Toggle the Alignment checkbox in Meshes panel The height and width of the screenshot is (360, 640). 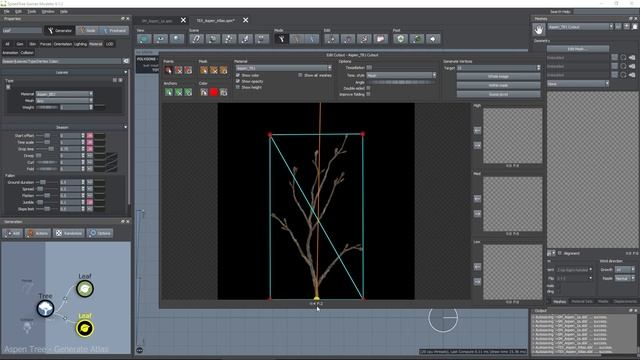560,253
